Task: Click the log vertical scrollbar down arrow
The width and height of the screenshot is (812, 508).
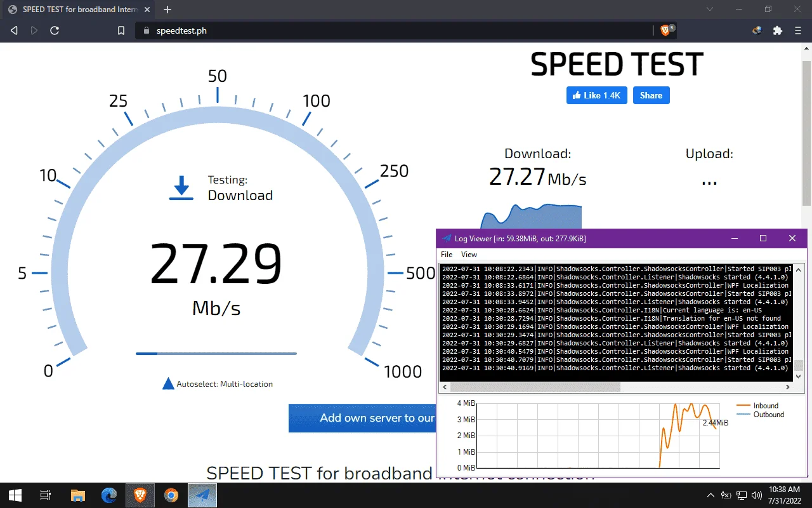Action: pos(799,376)
